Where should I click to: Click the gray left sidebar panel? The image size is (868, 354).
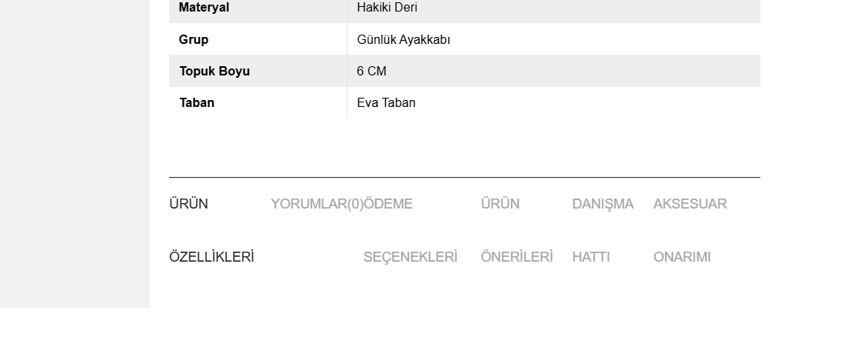(75, 153)
